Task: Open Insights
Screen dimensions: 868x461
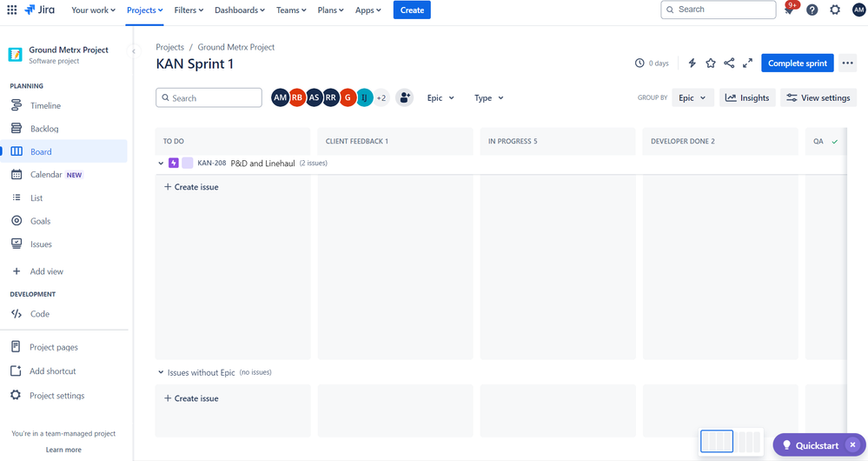Action: (x=747, y=97)
